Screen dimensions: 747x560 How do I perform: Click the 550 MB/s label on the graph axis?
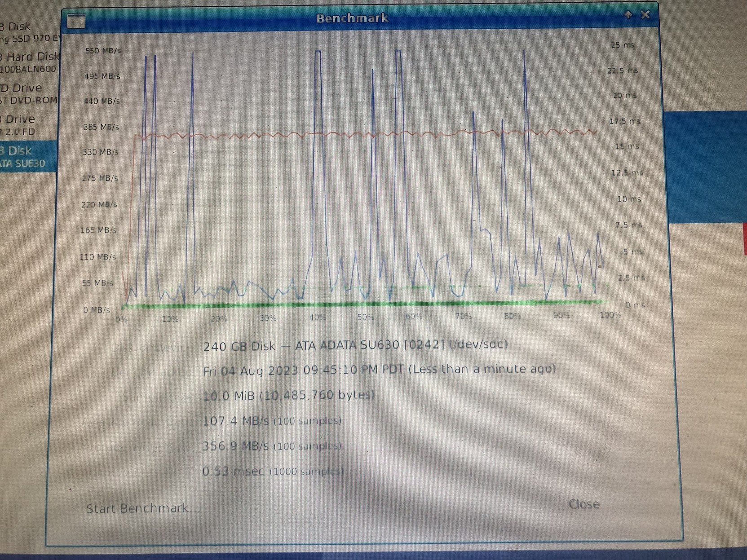[x=103, y=51]
